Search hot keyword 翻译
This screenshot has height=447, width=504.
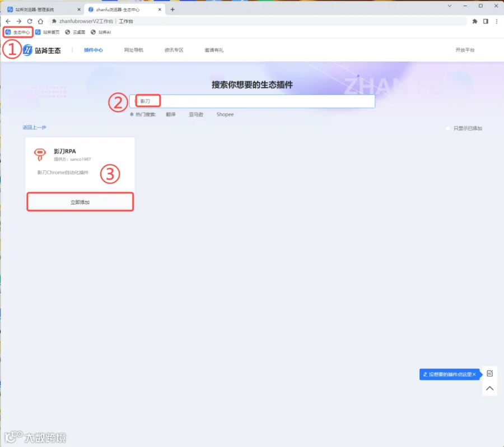point(171,114)
